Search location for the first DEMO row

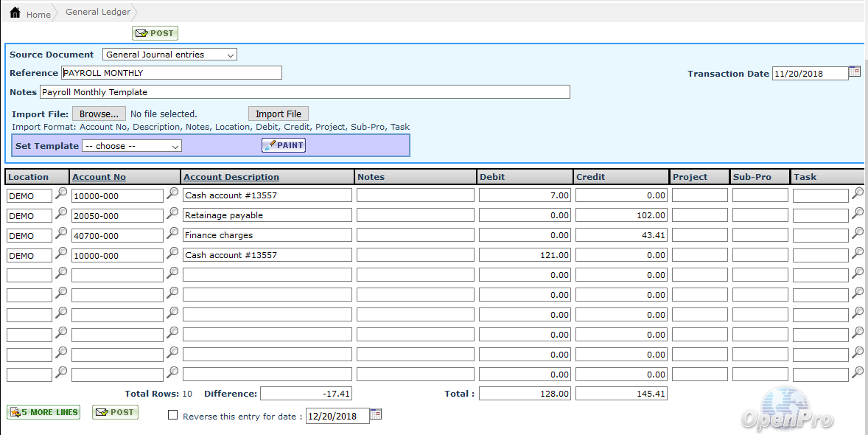(62, 194)
